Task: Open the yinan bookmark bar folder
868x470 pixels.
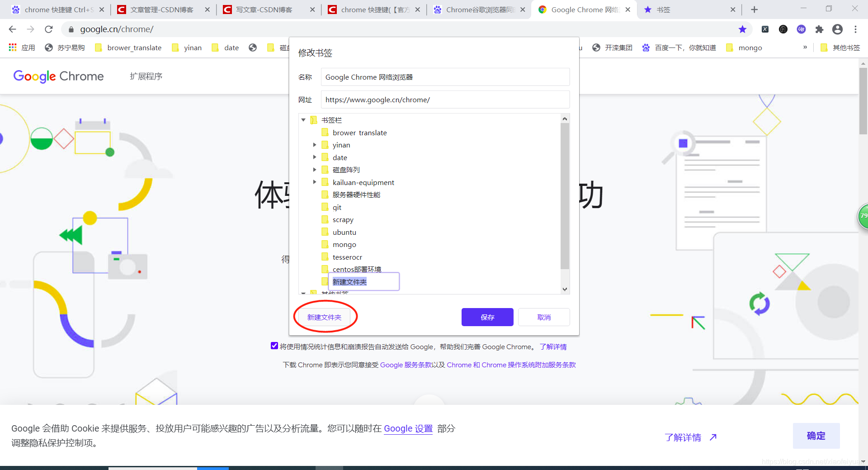Action: pos(187,47)
